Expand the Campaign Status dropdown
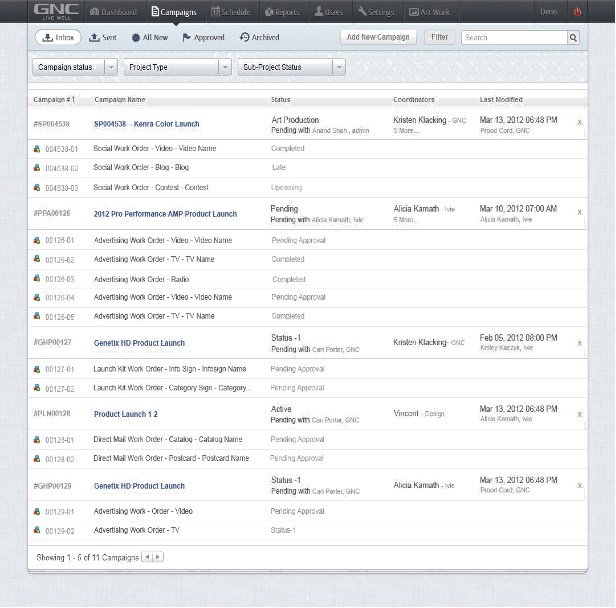 pos(74,67)
